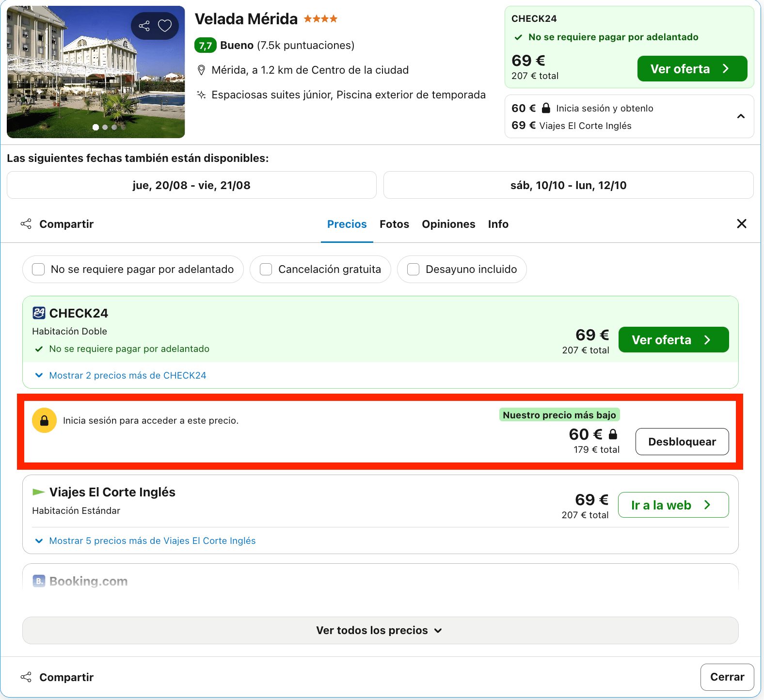The image size is (764, 700).
Task: Click Compartir share icon under dates
Action: pos(26,224)
